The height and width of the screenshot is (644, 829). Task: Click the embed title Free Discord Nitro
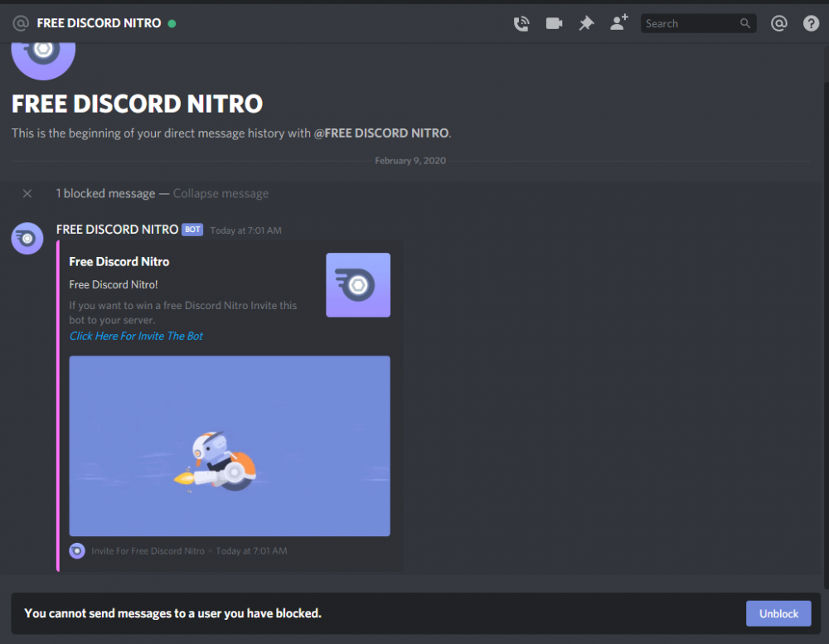click(x=119, y=262)
